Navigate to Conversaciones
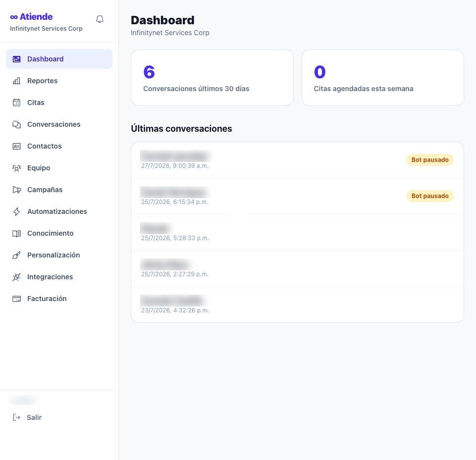The height and width of the screenshot is (460, 476). point(59,124)
